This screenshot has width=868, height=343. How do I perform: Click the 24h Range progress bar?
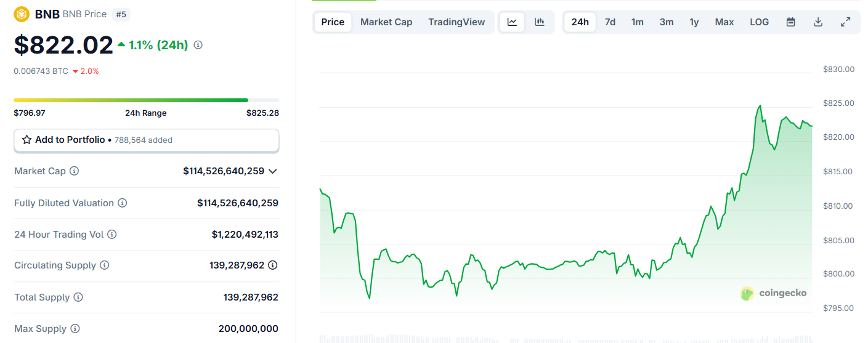click(147, 100)
